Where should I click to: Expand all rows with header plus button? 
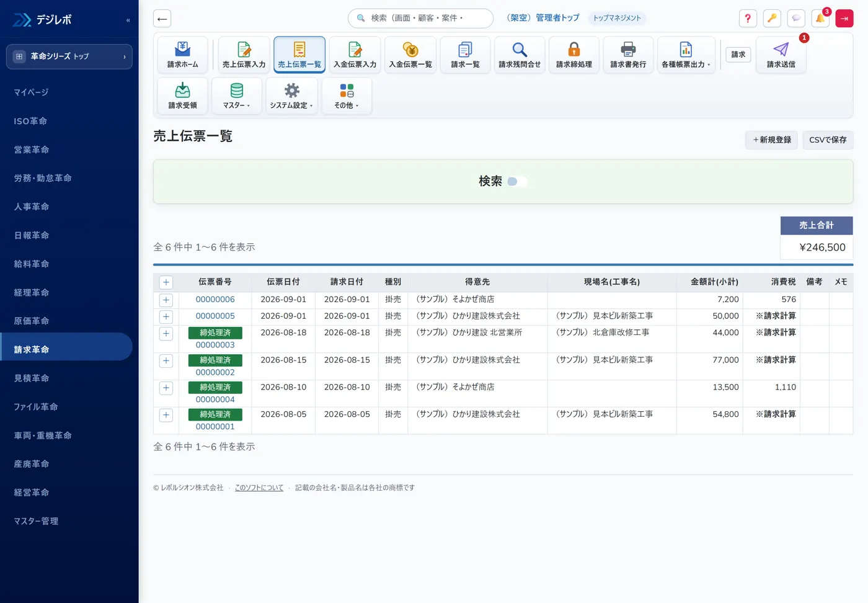click(x=166, y=282)
